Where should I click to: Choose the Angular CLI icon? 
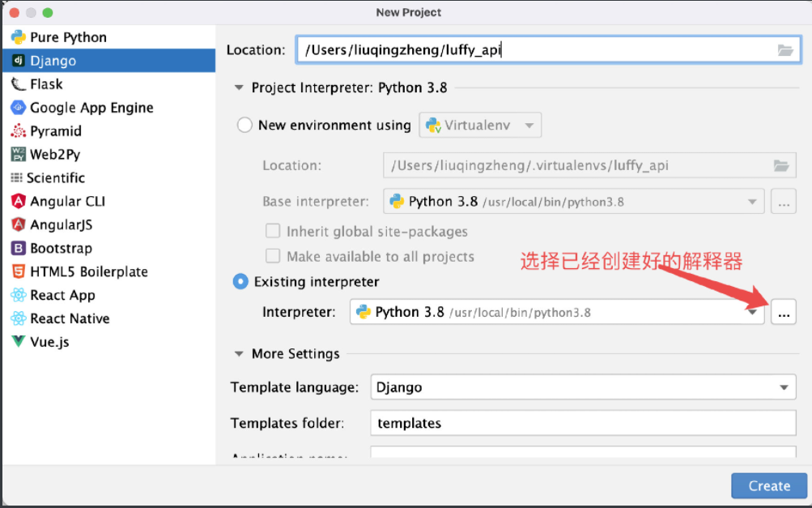(18, 202)
